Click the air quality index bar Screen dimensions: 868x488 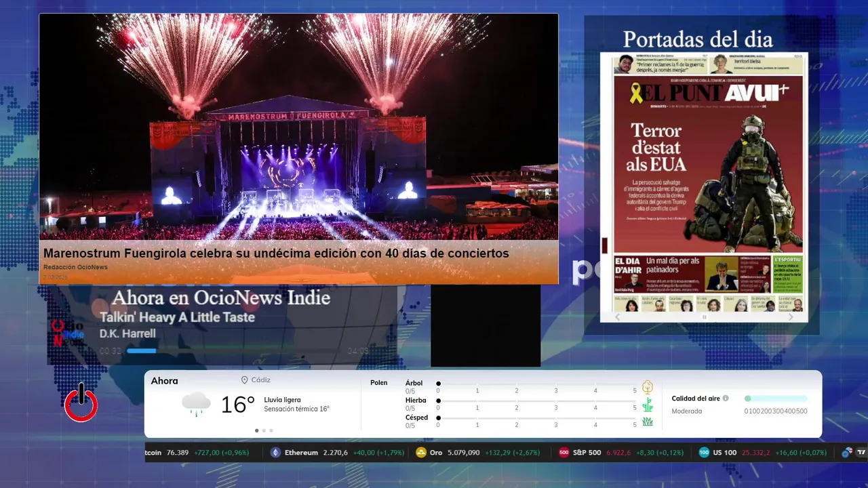[776, 399]
